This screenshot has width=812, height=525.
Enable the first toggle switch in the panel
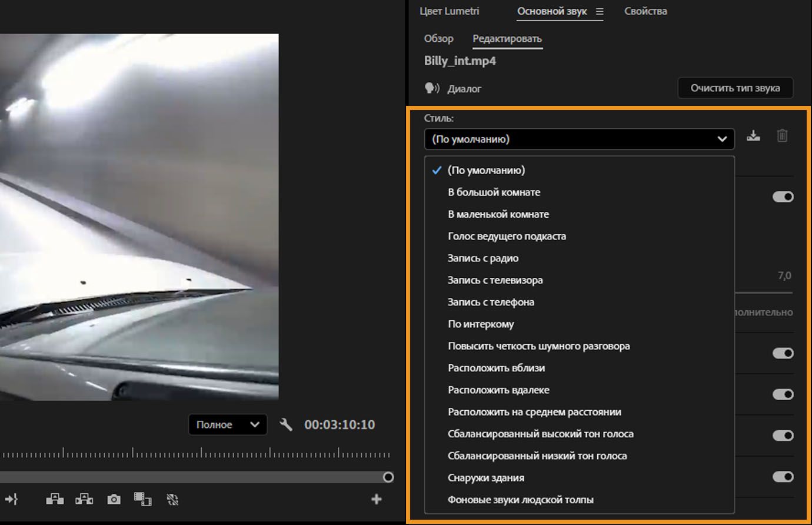(x=783, y=197)
